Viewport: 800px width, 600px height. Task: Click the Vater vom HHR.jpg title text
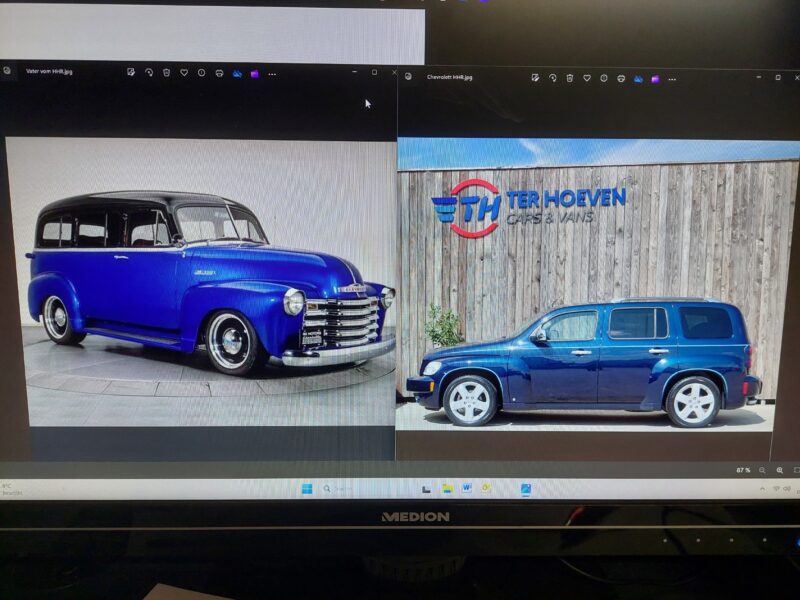[49, 71]
